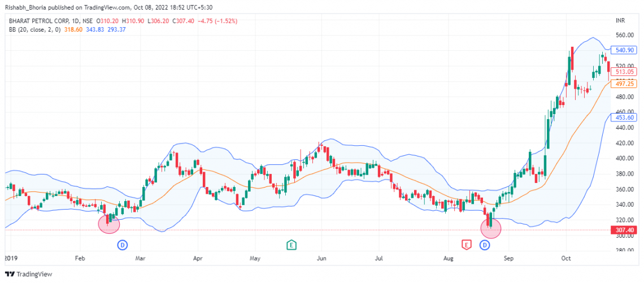Open the red earnings E marker in August
This screenshot has height=283, width=644.
click(x=465, y=245)
